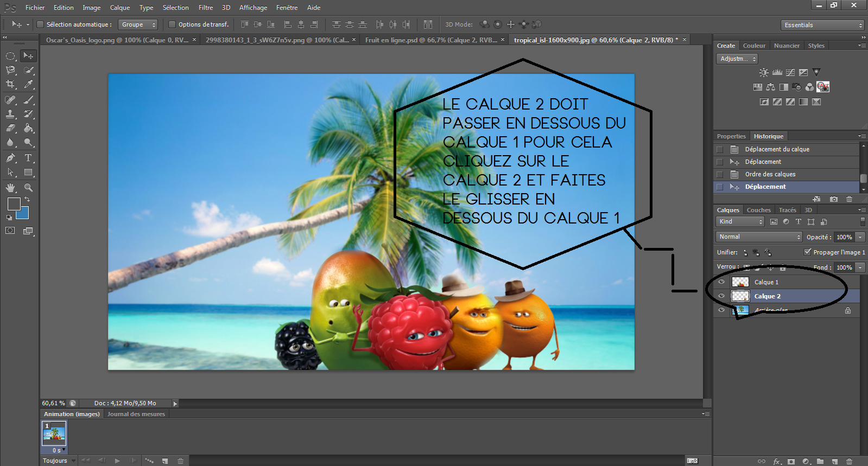Select the Lasso tool
This screenshot has width=868, height=466.
[10, 70]
